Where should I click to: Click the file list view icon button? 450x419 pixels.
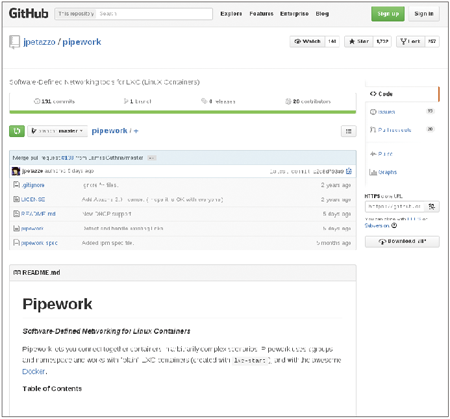tap(348, 131)
